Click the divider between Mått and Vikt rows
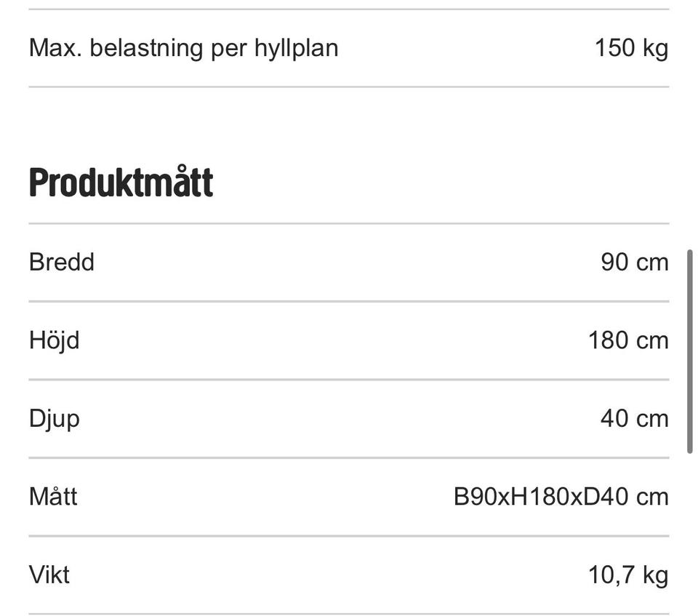This screenshot has width=698, height=616. [x=349, y=536]
